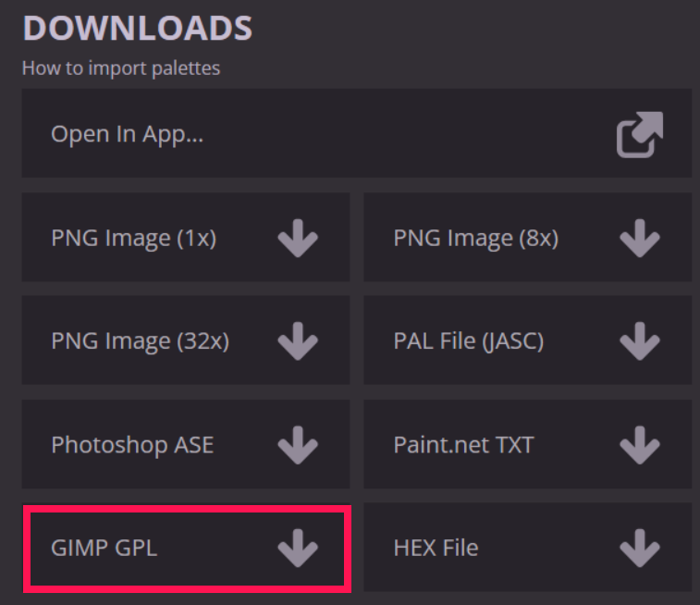Screen dimensions: 700x605
Task: Open the 'How to import palettes' link
Action: [121, 68]
